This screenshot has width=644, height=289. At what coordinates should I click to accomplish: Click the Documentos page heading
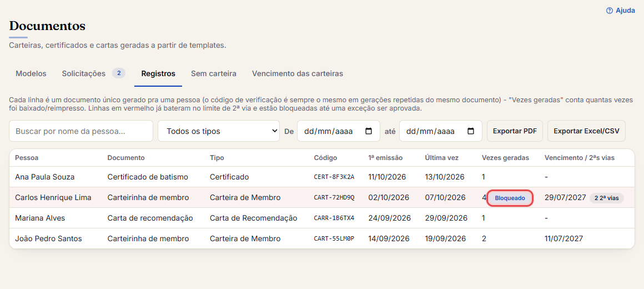click(x=47, y=26)
